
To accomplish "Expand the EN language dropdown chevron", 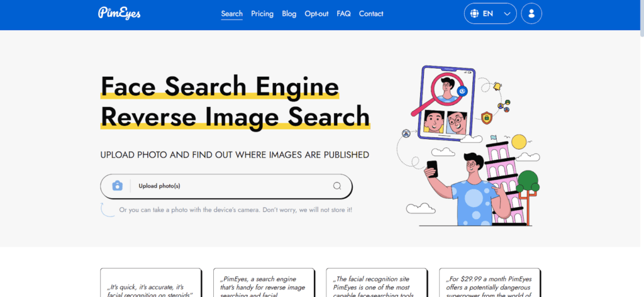I will coord(508,14).
